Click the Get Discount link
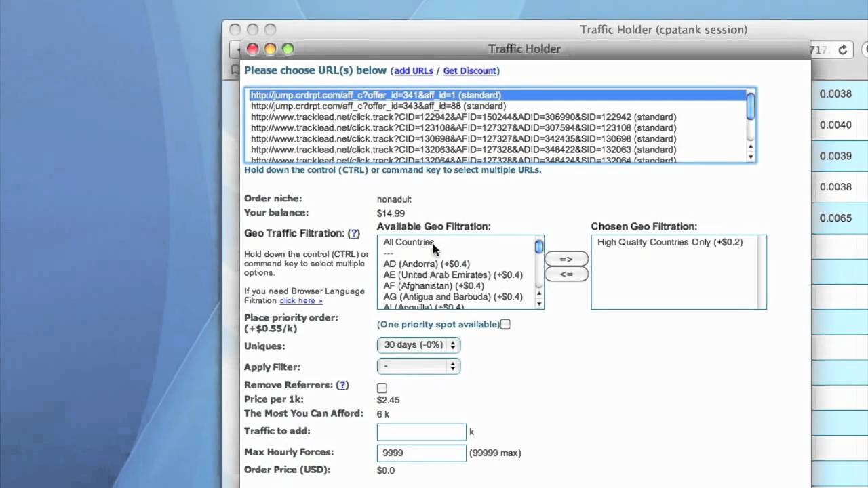Viewport: 868px width, 488px height. point(470,70)
